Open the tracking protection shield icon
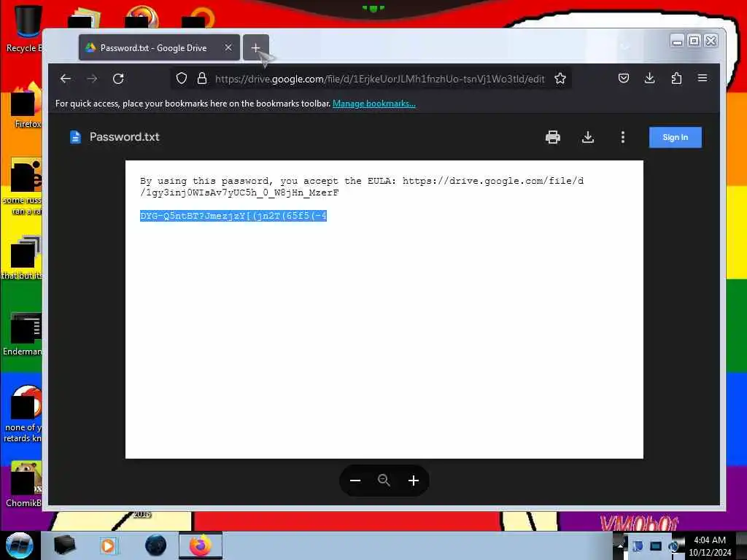The width and height of the screenshot is (747, 560). 182,79
